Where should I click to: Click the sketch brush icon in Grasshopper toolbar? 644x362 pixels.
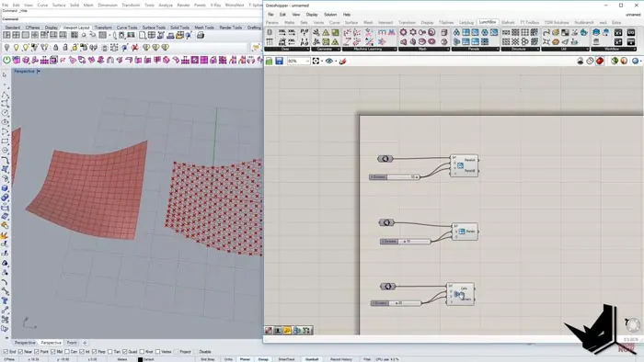coord(342,61)
